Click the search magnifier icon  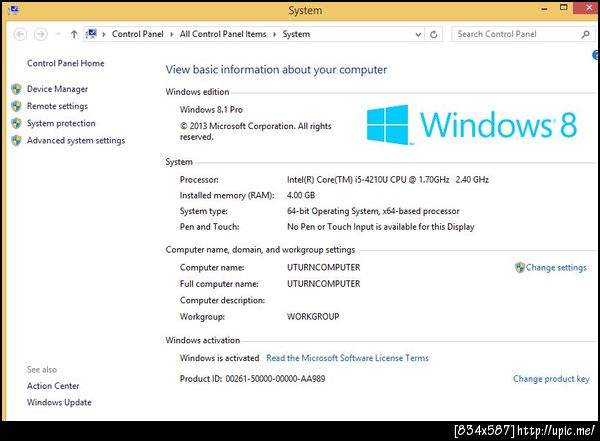585,34
